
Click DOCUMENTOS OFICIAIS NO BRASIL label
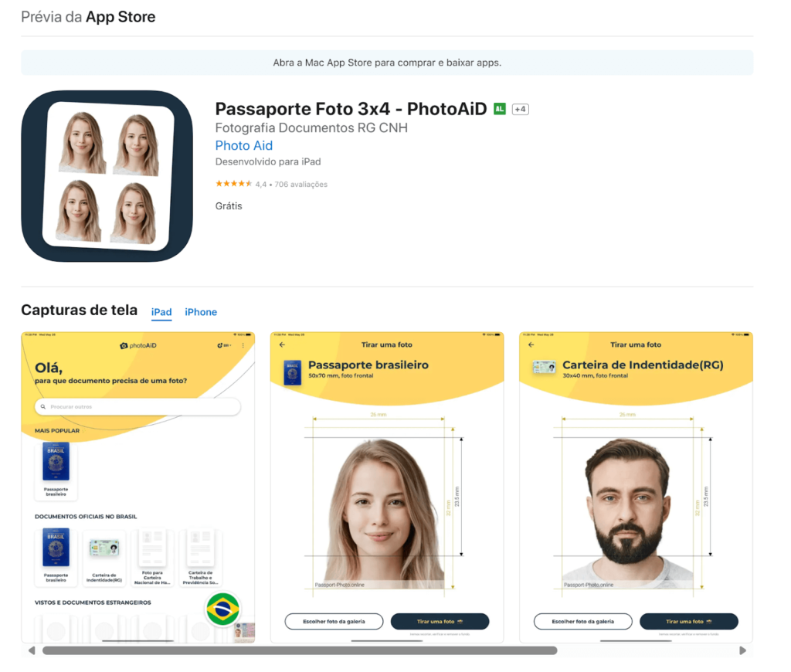click(86, 517)
